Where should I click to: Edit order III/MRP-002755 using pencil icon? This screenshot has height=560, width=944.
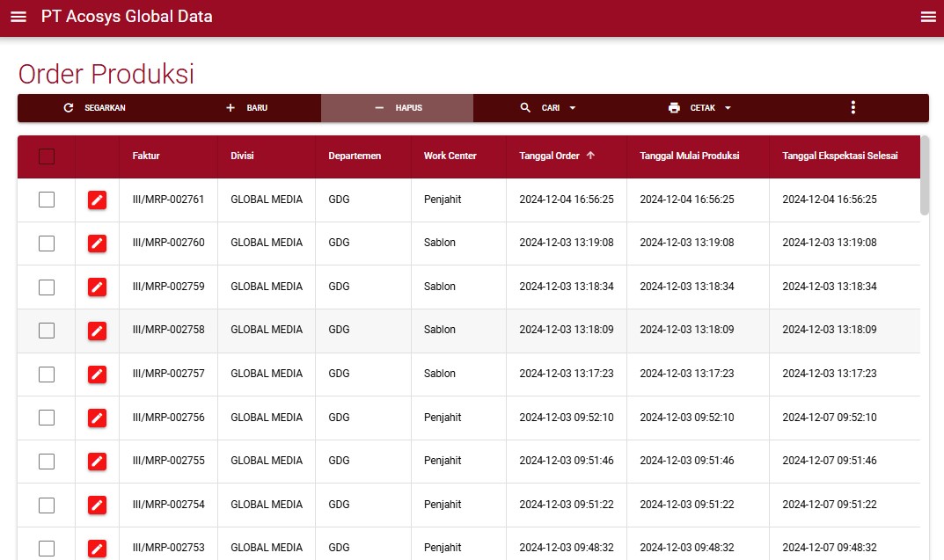coord(97,462)
